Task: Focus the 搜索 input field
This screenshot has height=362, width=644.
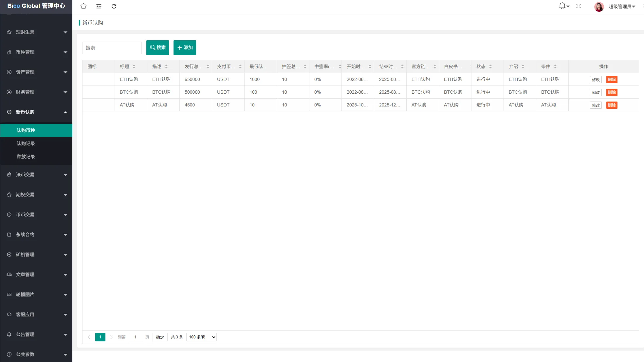Action: (x=112, y=48)
